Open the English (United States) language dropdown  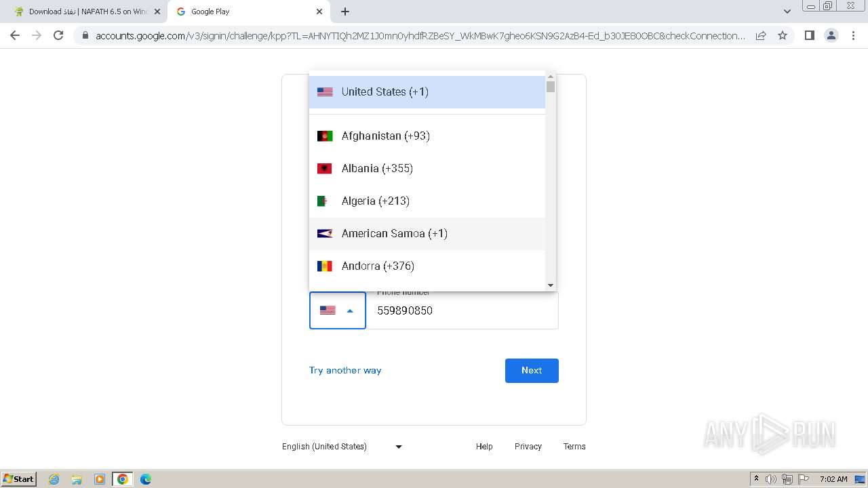click(342, 447)
